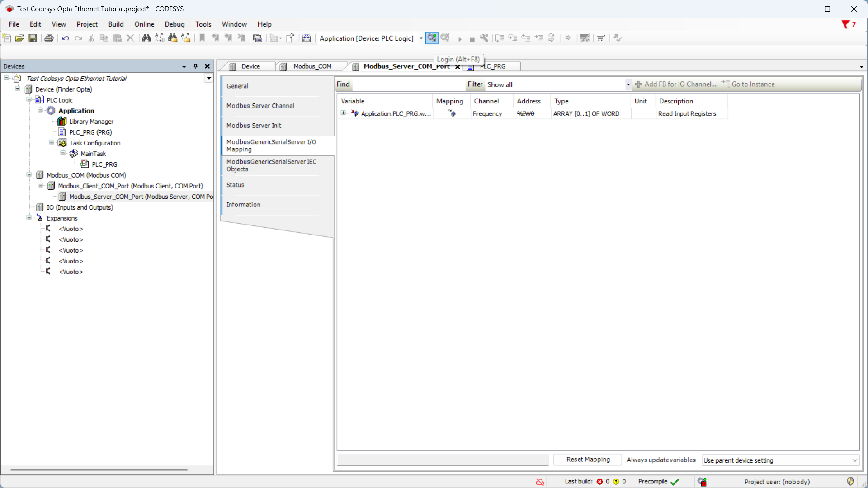Click the red notification flag icon

(x=845, y=24)
